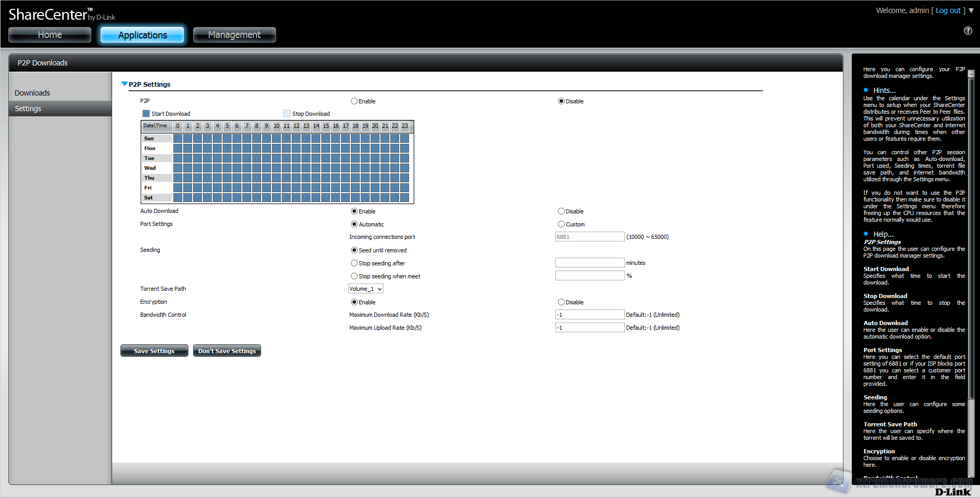
Task: Toggle Wednesday hour 12 schedule cell
Action: click(x=296, y=168)
